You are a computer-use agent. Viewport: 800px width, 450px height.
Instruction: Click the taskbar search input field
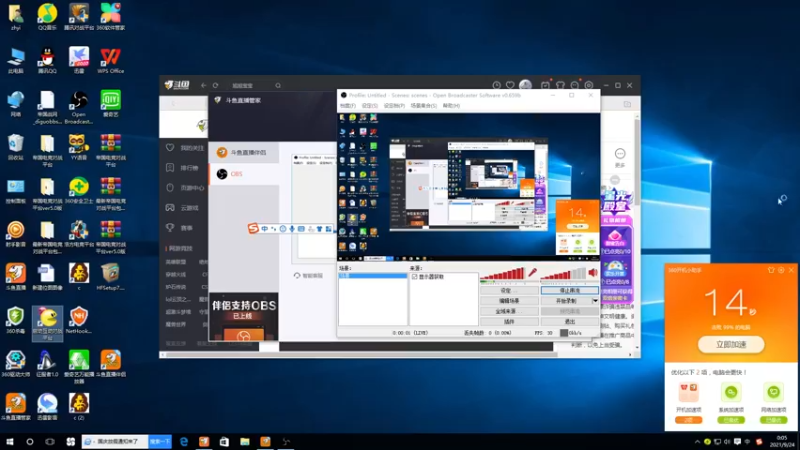tap(115, 442)
